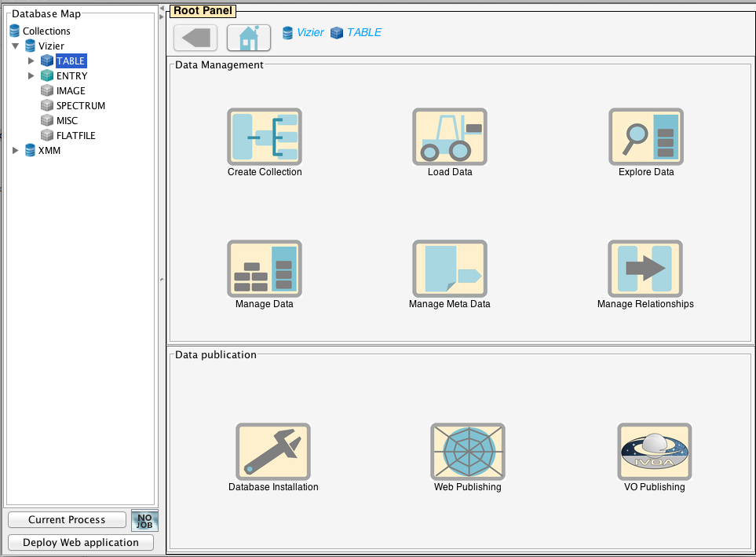Open the Web Publishing spiderweb icon
756x557 pixels.
point(468,451)
